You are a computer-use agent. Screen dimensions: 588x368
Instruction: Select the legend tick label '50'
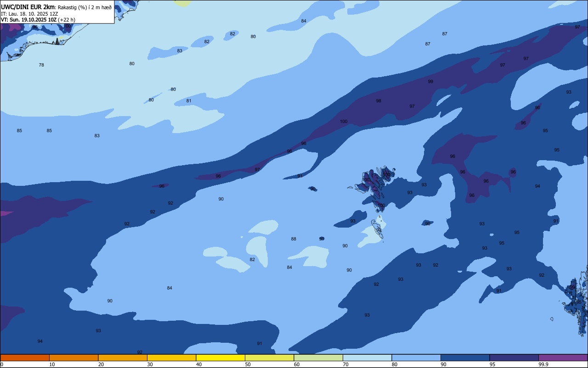[248, 364]
